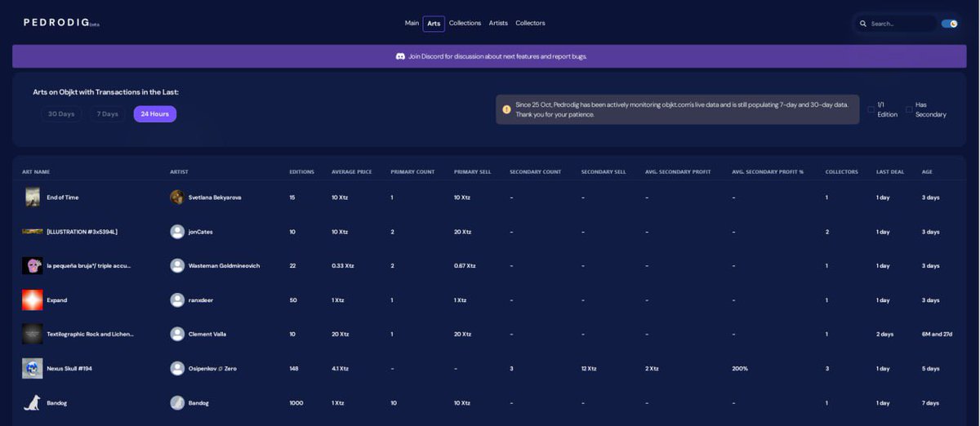The height and width of the screenshot is (426, 980).
Task: Click 0.67 Xtz primary sell value
Action: (465, 266)
